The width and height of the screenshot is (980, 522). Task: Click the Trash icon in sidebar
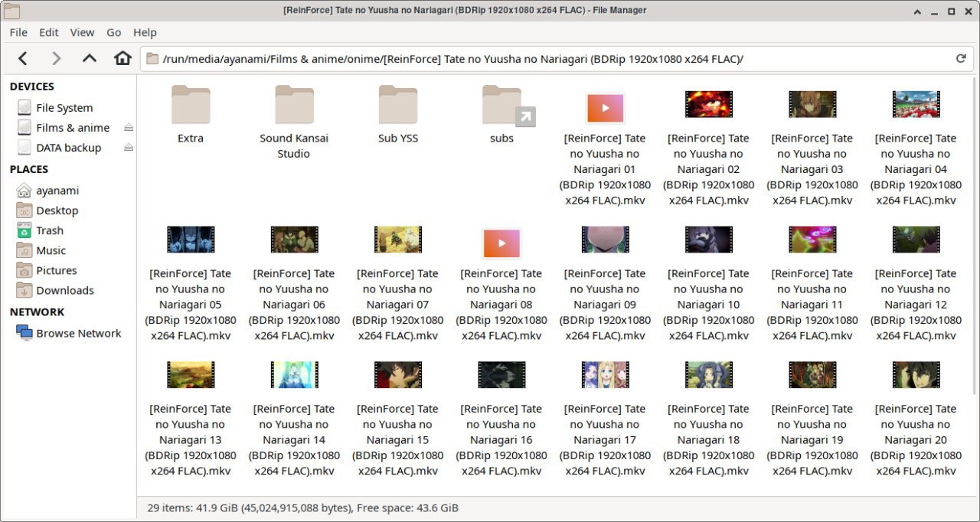pos(24,230)
